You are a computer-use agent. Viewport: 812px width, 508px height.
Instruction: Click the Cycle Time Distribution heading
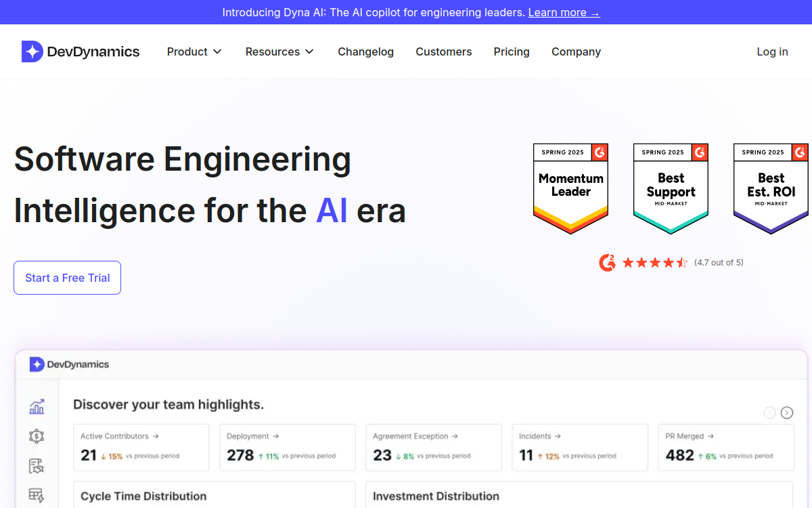pos(143,496)
